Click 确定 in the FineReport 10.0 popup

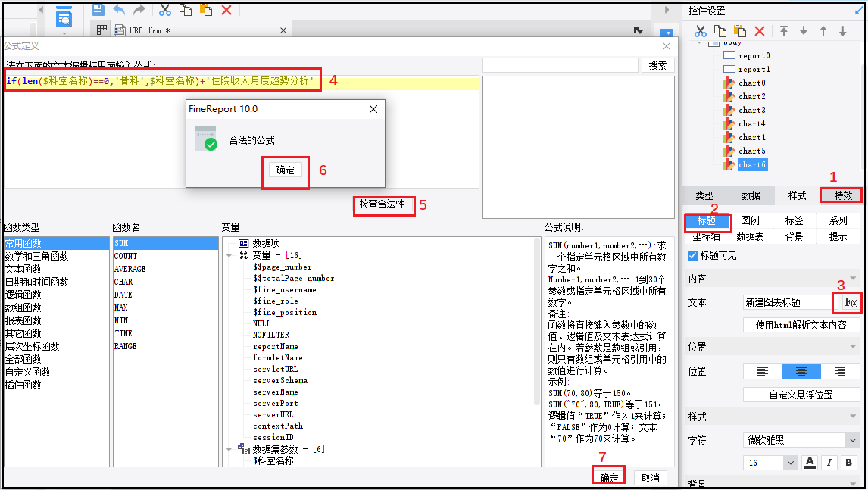[x=285, y=170]
